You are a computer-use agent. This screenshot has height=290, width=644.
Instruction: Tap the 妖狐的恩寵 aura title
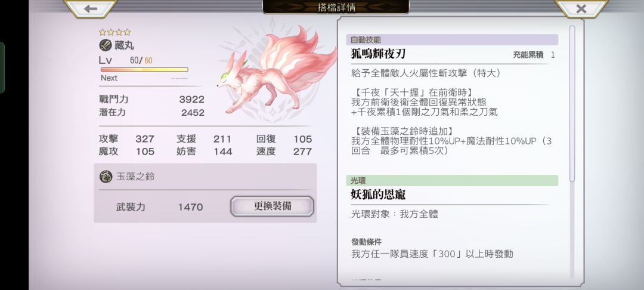tap(378, 195)
